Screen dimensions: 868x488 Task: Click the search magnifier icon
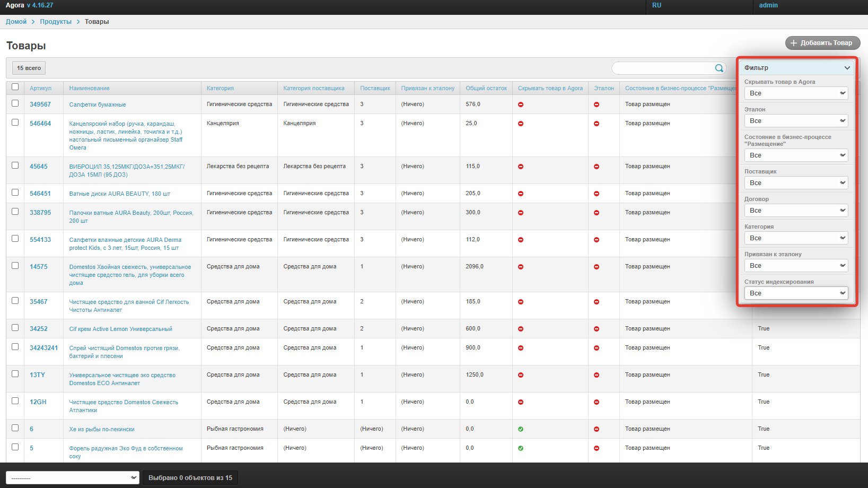719,68
